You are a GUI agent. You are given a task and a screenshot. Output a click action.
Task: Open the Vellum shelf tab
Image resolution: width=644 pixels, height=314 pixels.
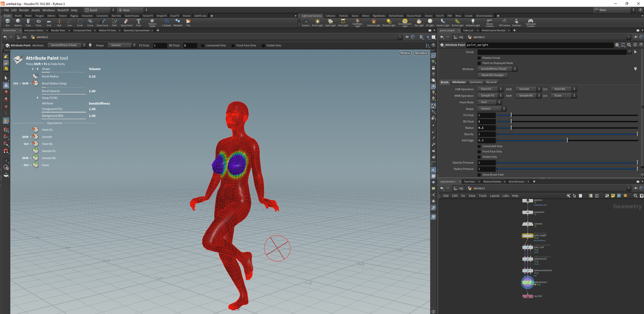click(x=365, y=15)
